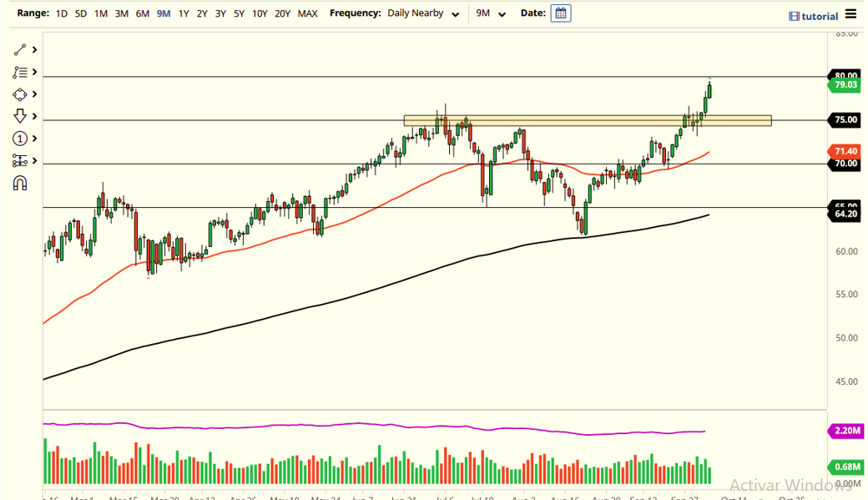Screen dimensions: 868x500
Task: Select the shapes drawing tool
Action: (x=20, y=94)
